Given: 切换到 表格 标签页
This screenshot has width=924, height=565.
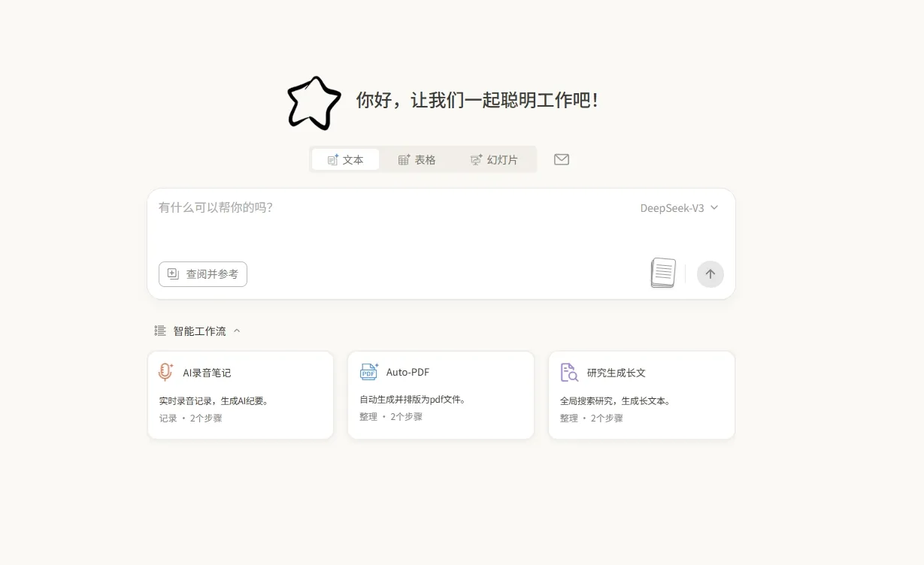Looking at the screenshot, I should (x=417, y=159).
